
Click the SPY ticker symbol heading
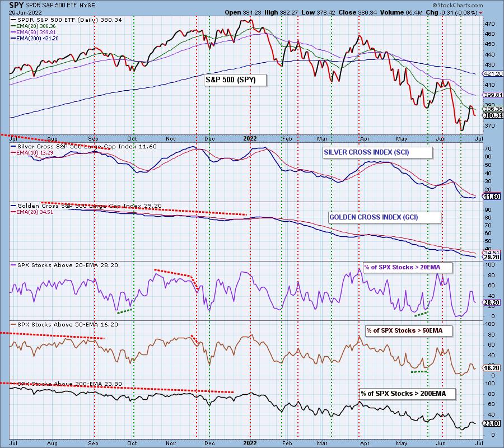coord(16,6)
